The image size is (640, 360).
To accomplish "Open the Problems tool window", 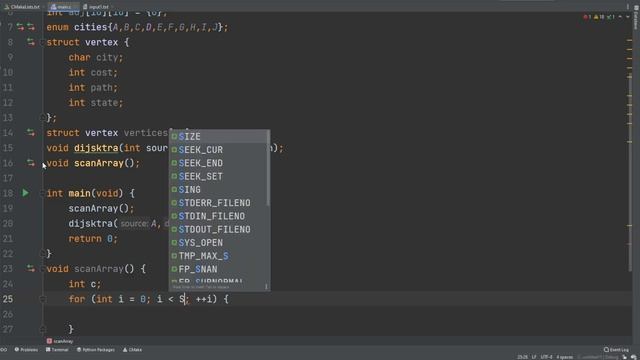I will click(x=26, y=350).
